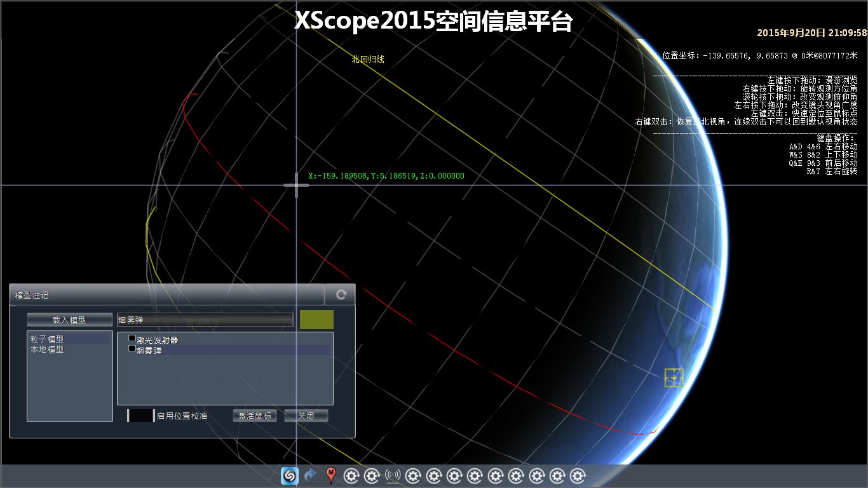868x488 pixels.
Task: Click the red map pin marker icon
Action: click(331, 475)
